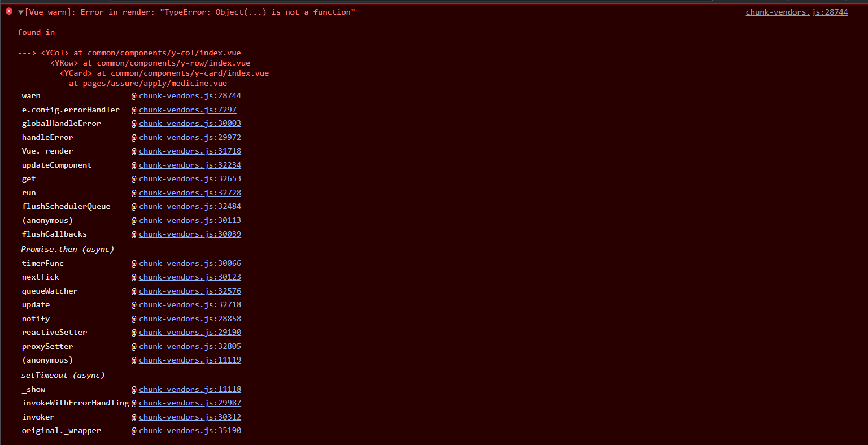Screen dimensions: 868x445
Task: Collapse the Vue warn error message triangle
Action: pyautogui.click(x=21, y=12)
